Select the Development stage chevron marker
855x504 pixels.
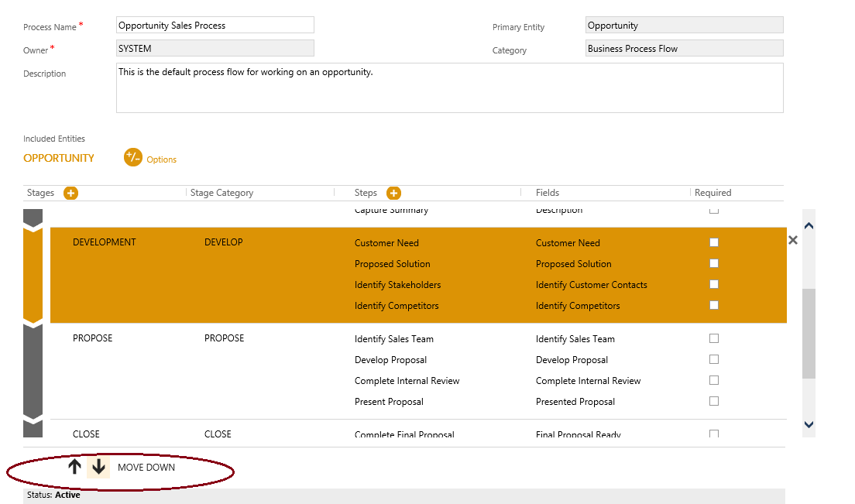click(x=33, y=275)
